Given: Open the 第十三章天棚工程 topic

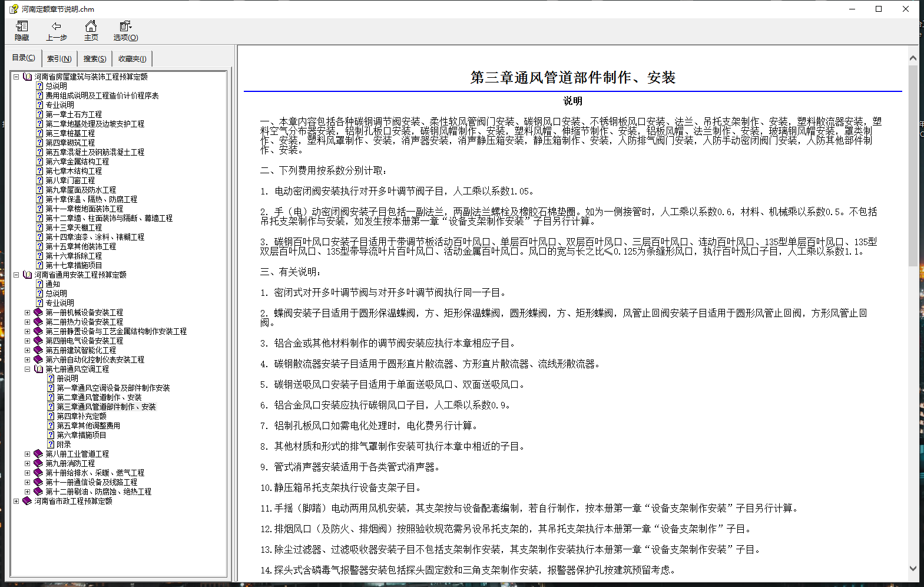Looking at the screenshot, I should (74, 227).
